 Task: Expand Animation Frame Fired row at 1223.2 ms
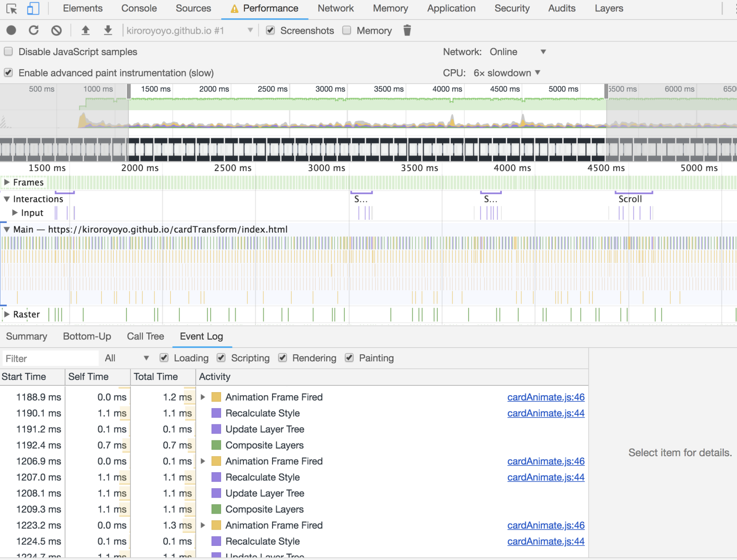point(203,525)
